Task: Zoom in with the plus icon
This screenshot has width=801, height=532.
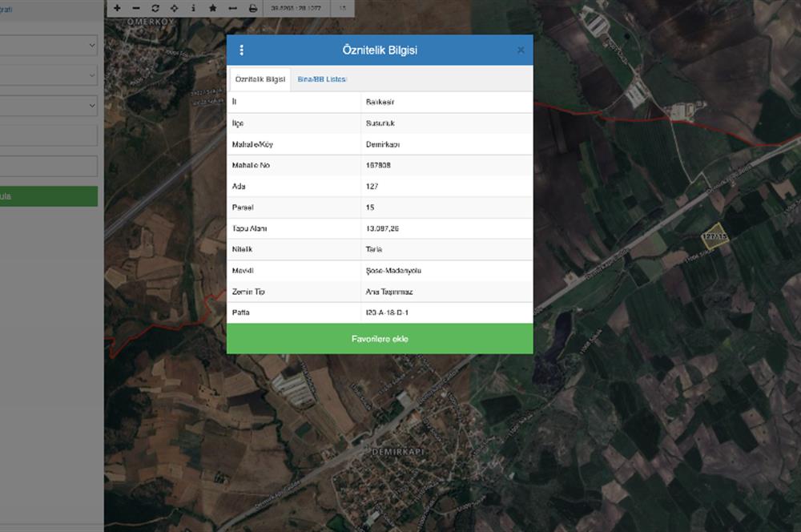Action: [x=117, y=8]
